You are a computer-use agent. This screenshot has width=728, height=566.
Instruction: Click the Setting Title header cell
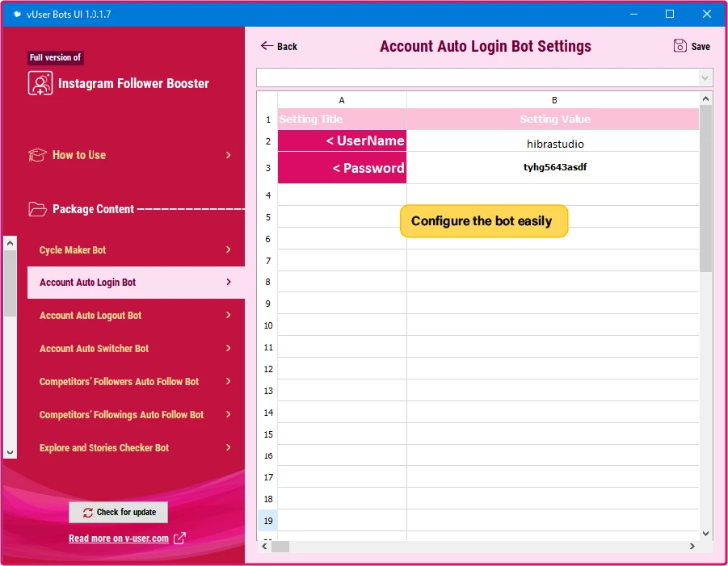[x=342, y=119]
